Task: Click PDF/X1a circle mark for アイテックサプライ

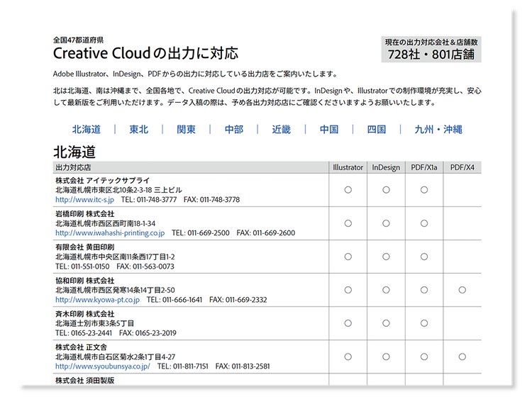Action: coord(424,190)
